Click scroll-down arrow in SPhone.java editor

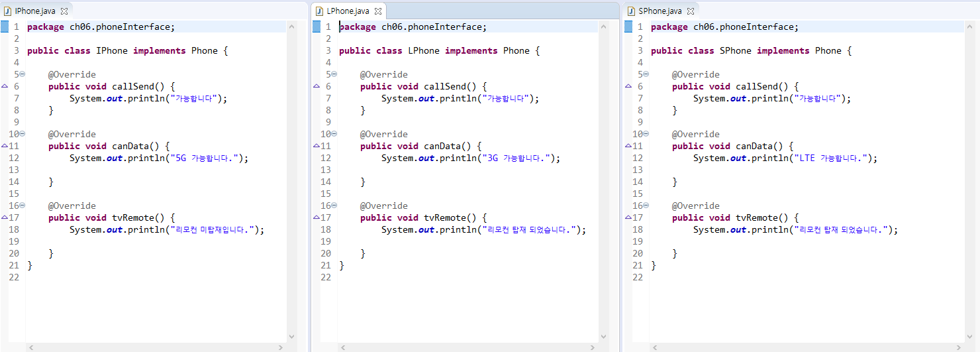point(970,337)
